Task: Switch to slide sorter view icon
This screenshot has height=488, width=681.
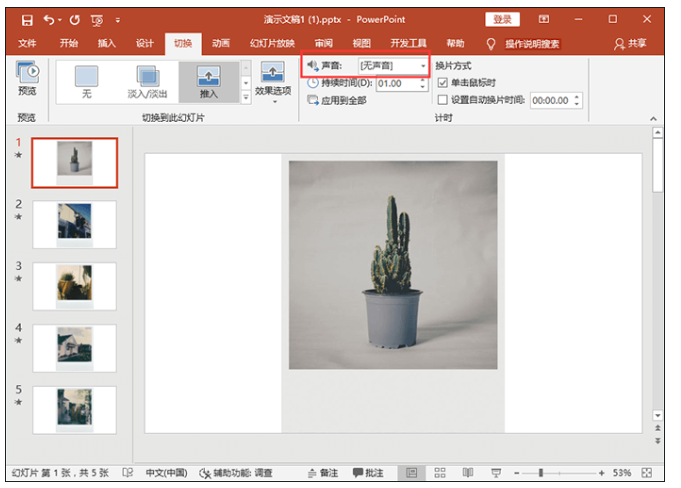Action: click(x=439, y=472)
